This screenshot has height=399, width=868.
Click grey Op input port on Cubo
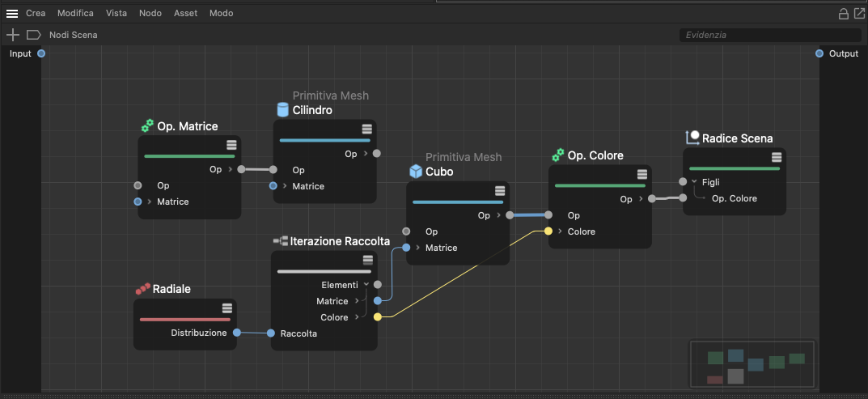(x=406, y=231)
